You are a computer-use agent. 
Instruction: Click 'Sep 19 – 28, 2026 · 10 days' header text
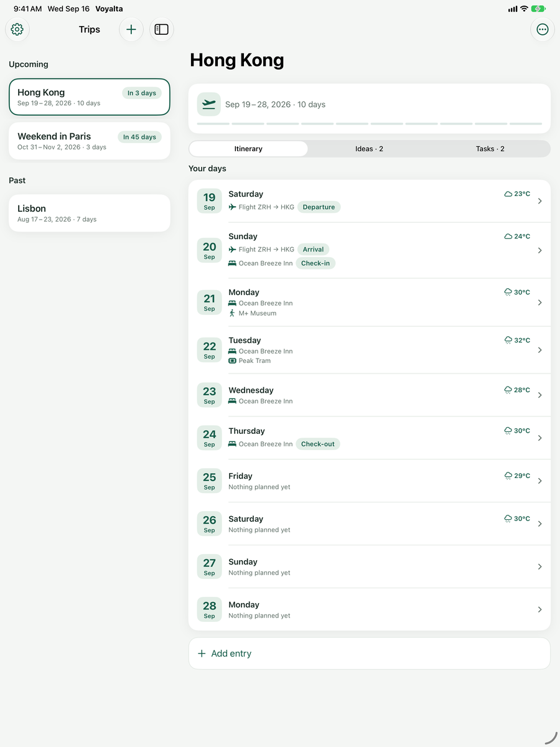coord(275,105)
